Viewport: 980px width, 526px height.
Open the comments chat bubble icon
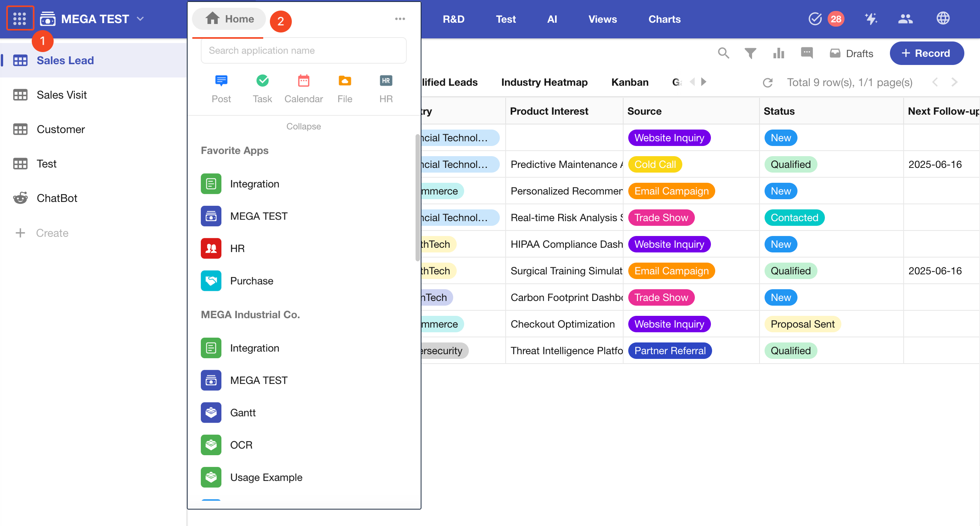tap(807, 53)
